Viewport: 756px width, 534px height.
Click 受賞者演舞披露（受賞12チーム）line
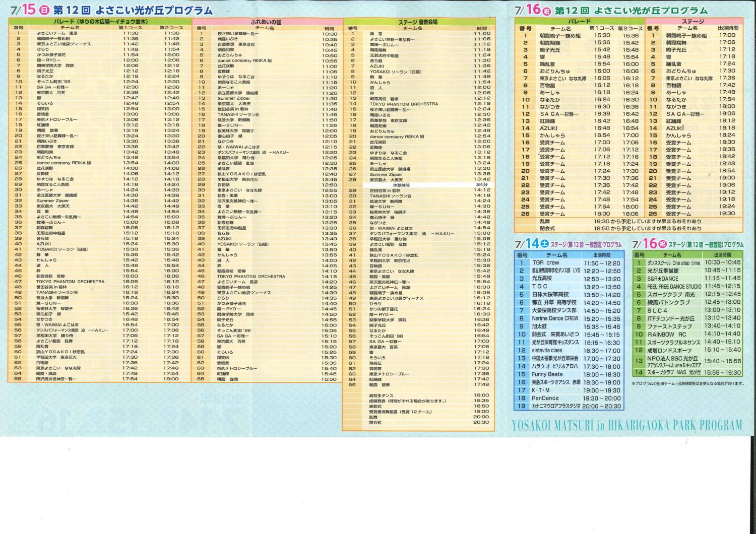401,412
